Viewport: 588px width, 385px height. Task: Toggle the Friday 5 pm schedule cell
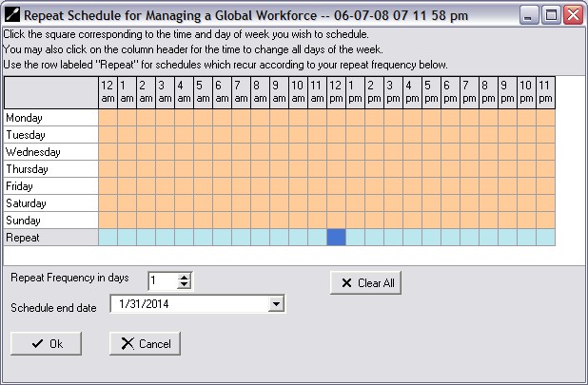pos(431,186)
